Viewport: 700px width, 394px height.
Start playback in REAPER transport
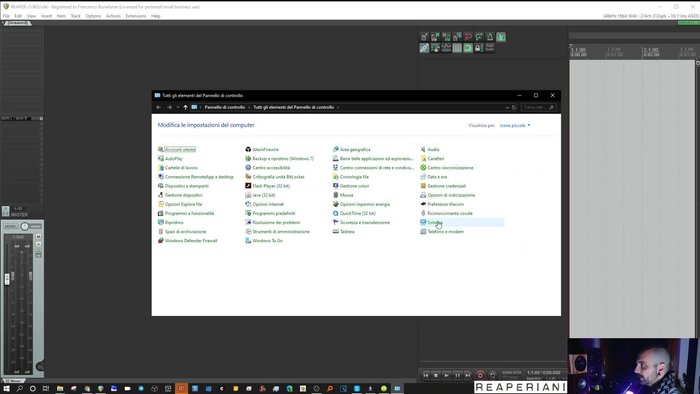click(446, 375)
